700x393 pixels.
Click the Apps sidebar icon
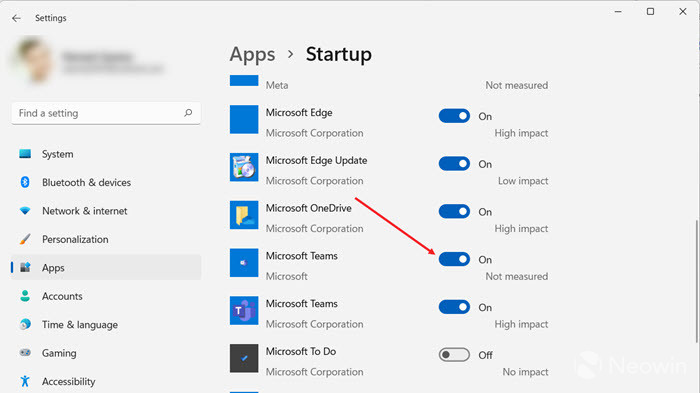point(25,268)
